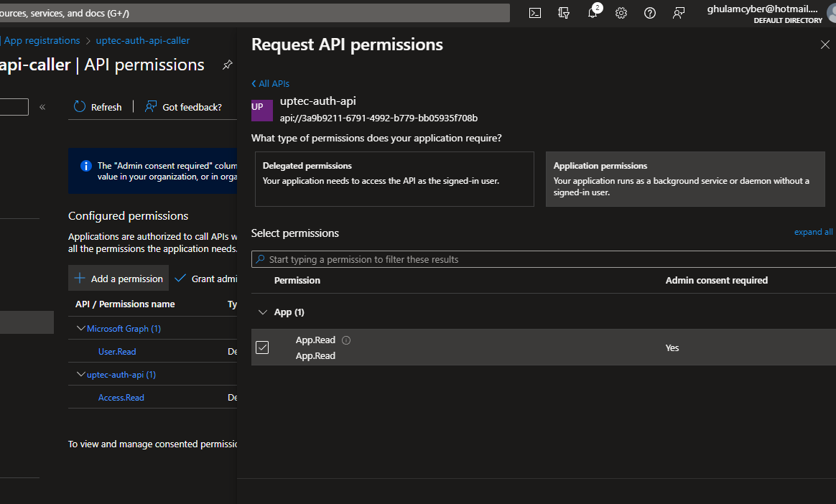Go back to All APIs
Image resolution: width=836 pixels, height=504 pixels.
(x=271, y=84)
